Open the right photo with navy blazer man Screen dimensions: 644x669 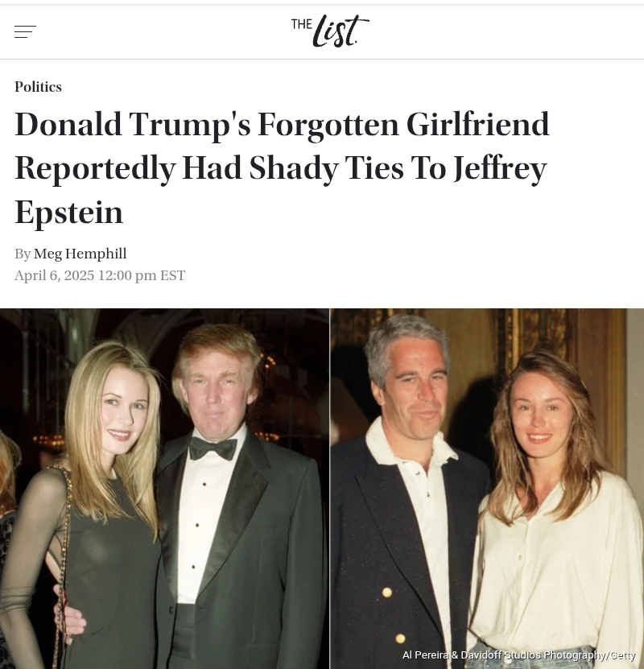[x=487, y=489]
